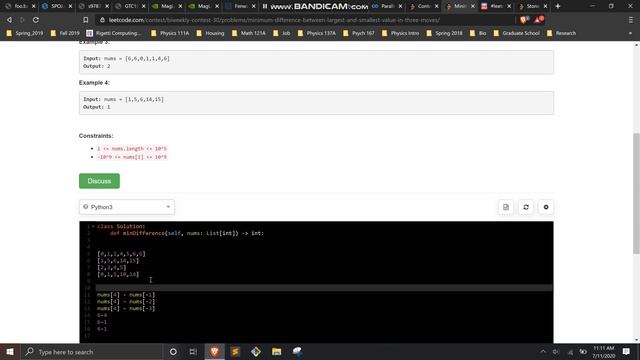
Task: Click the taskbar clock showing 11:11 AM
Action: (604, 351)
